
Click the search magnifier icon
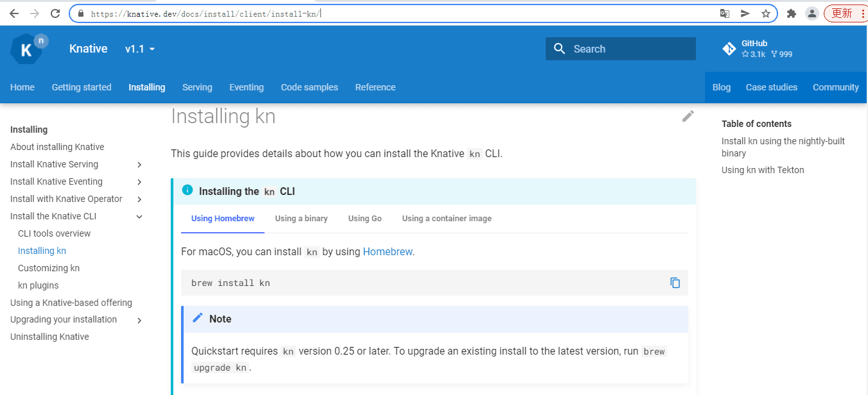tap(560, 49)
